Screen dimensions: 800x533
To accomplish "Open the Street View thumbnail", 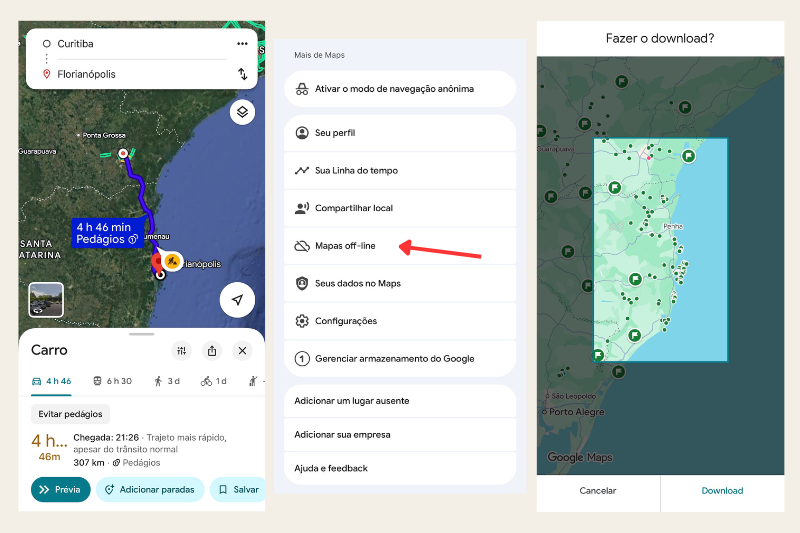I will point(46,300).
